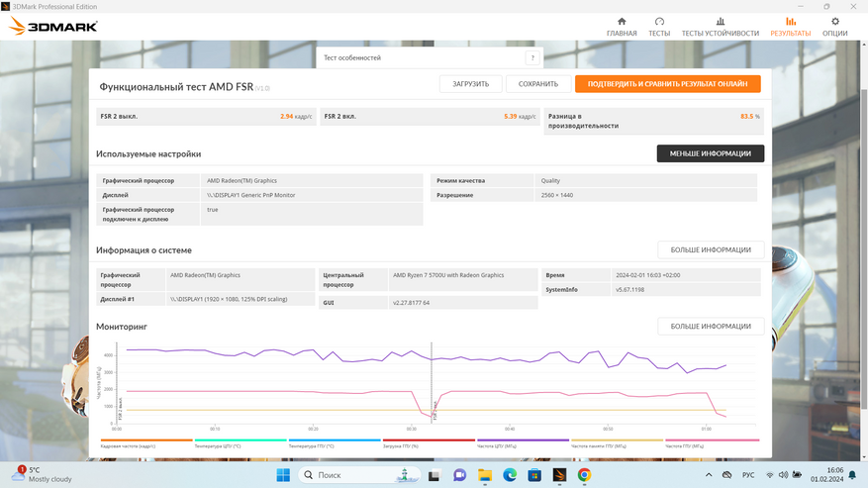Collapse settings with МЕНЬШЕ ИНФОРМАЦИИ
The height and width of the screenshot is (488, 868).
(x=710, y=153)
